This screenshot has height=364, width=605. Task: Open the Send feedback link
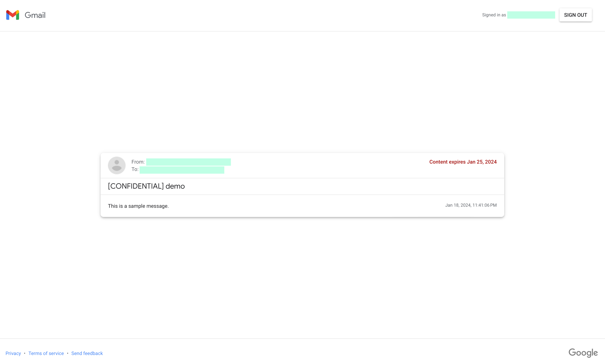pos(87,353)
